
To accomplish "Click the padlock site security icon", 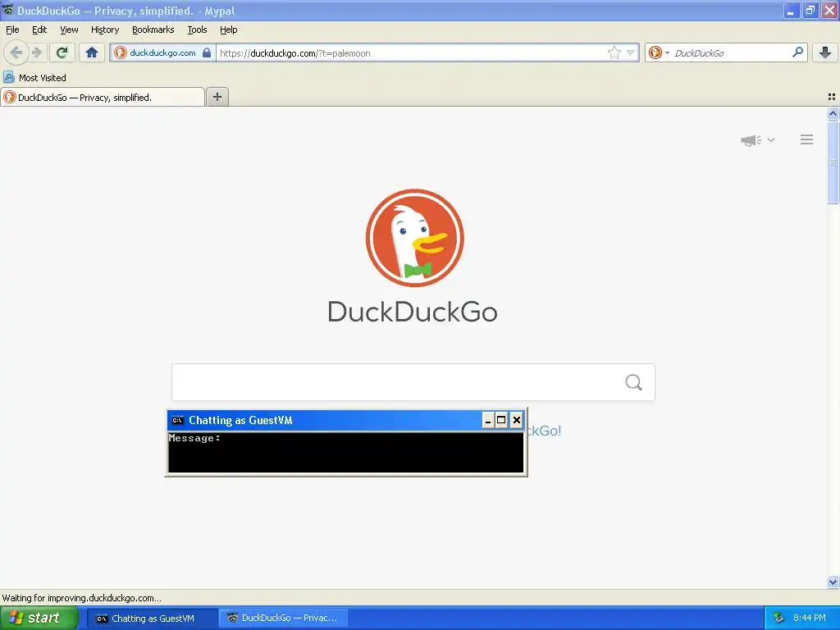I will click(207, 52).
